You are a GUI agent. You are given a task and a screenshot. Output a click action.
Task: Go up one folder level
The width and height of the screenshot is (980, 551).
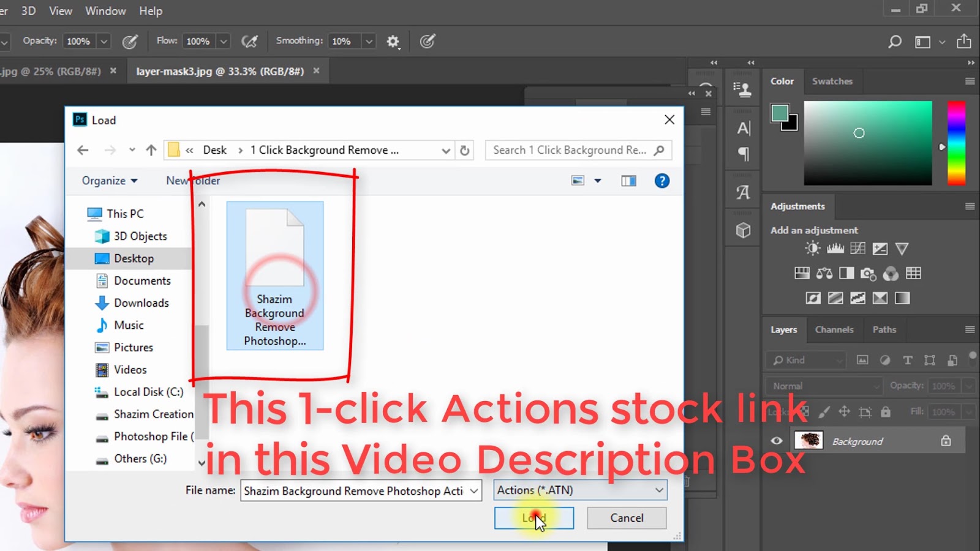tap(151, 151)
